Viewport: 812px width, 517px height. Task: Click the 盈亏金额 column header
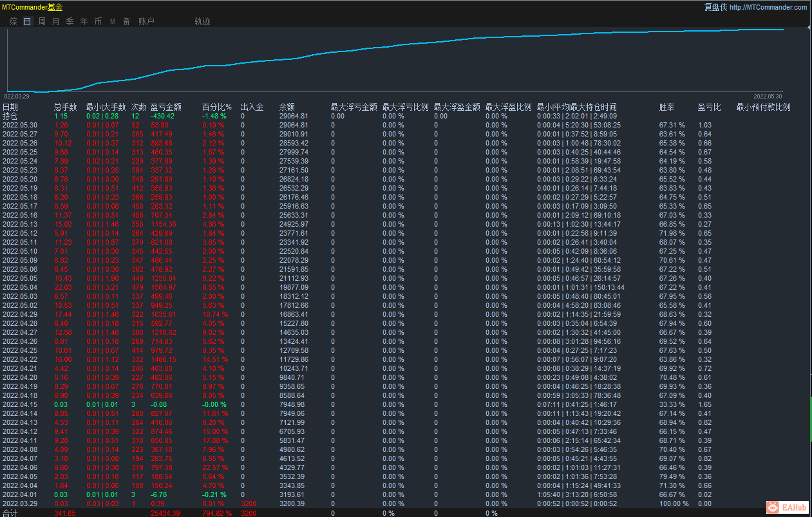[x=166, y=108]
